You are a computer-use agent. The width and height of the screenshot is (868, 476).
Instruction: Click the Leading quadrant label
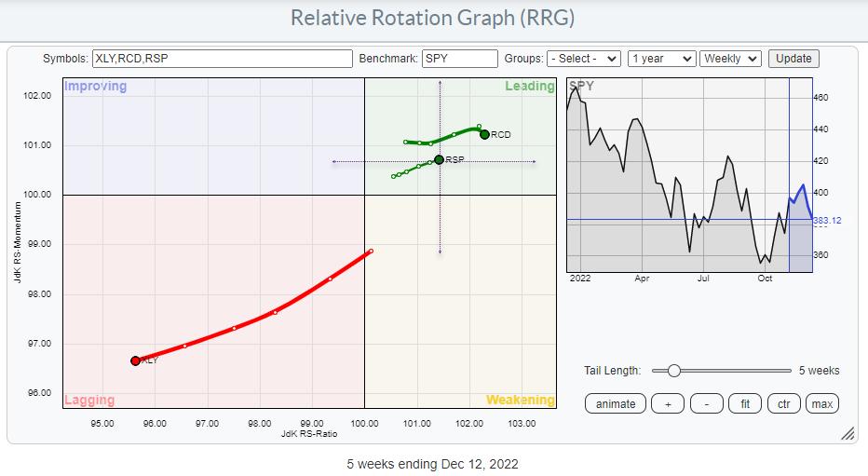529,87
